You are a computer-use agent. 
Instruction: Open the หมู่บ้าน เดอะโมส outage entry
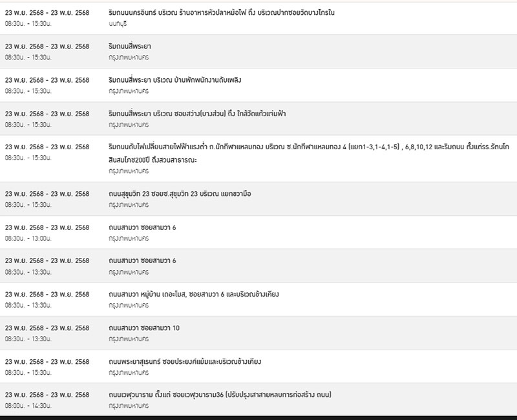[194, 295]
